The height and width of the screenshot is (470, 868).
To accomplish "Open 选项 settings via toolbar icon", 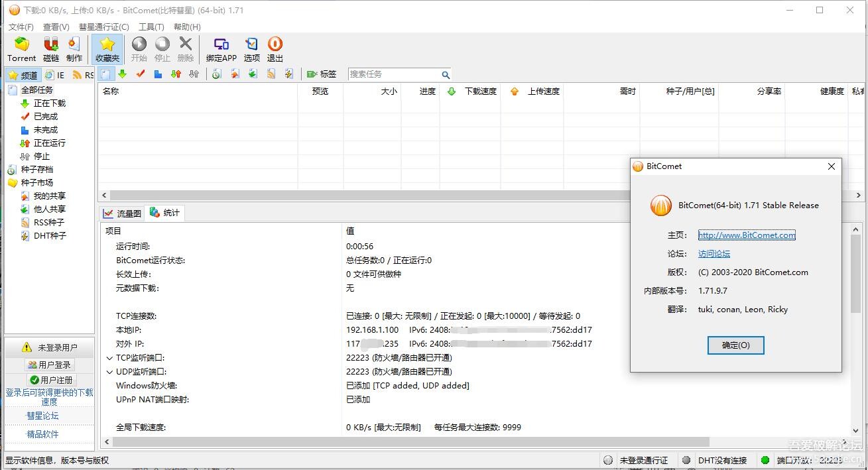I will [x=251, y=48].
